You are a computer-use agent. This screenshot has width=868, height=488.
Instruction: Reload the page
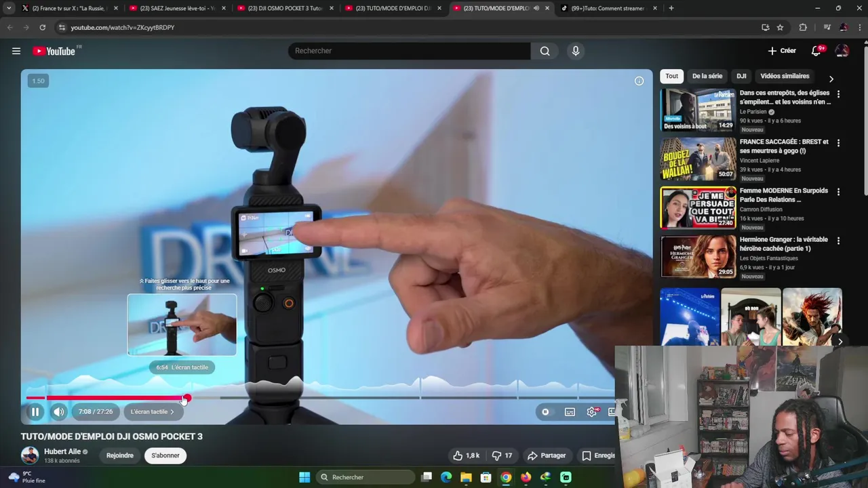click(x=42, y=27)
